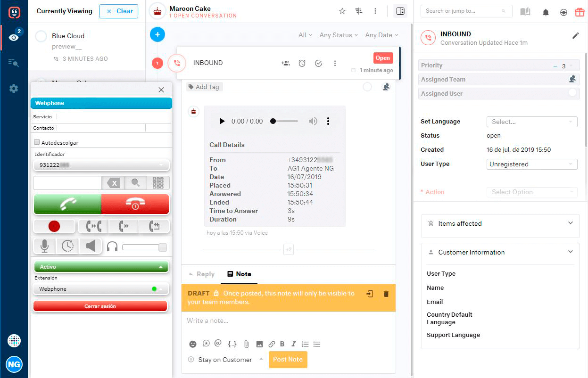Open the eye viewing icon in left sidebar
The height and width of the screenshot is (378, 588).
click(x=14, y=37)
